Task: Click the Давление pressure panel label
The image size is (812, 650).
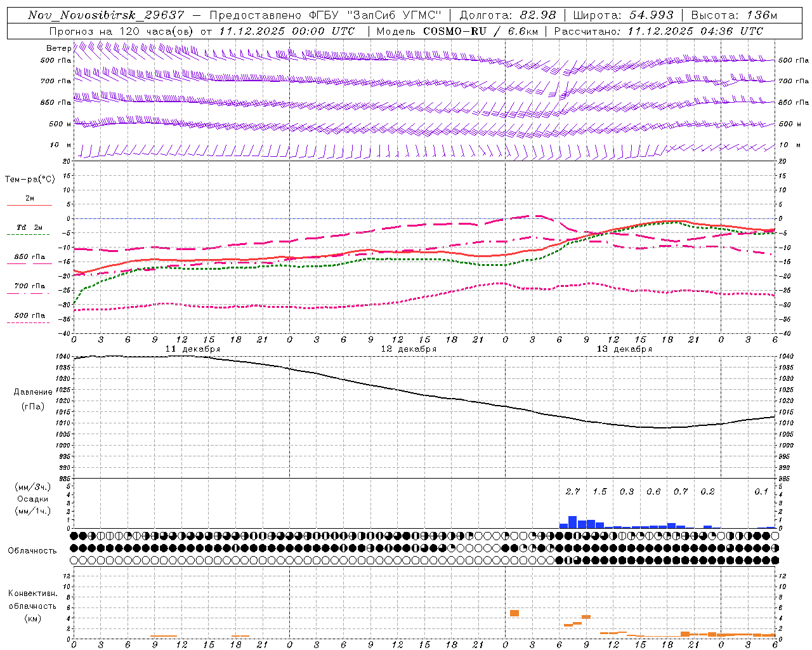Action: tap(32, 392)
